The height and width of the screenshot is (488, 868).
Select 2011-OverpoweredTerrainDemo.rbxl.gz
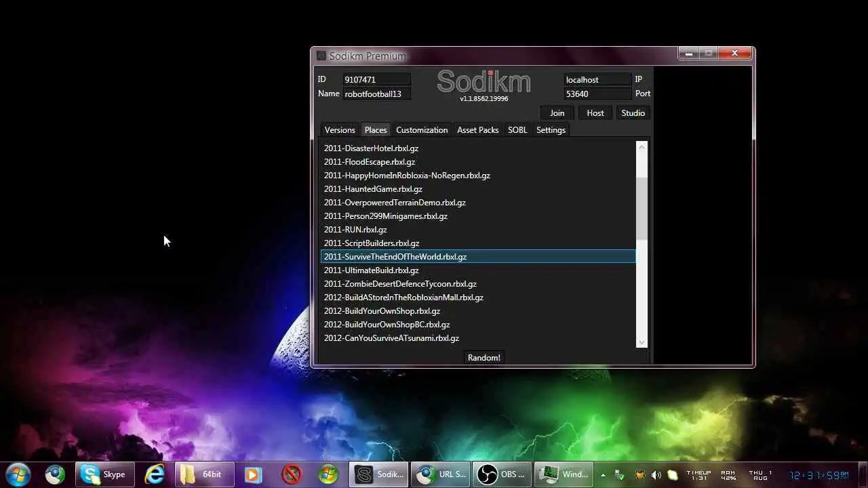pyautogui.click(x=478, y=203)
